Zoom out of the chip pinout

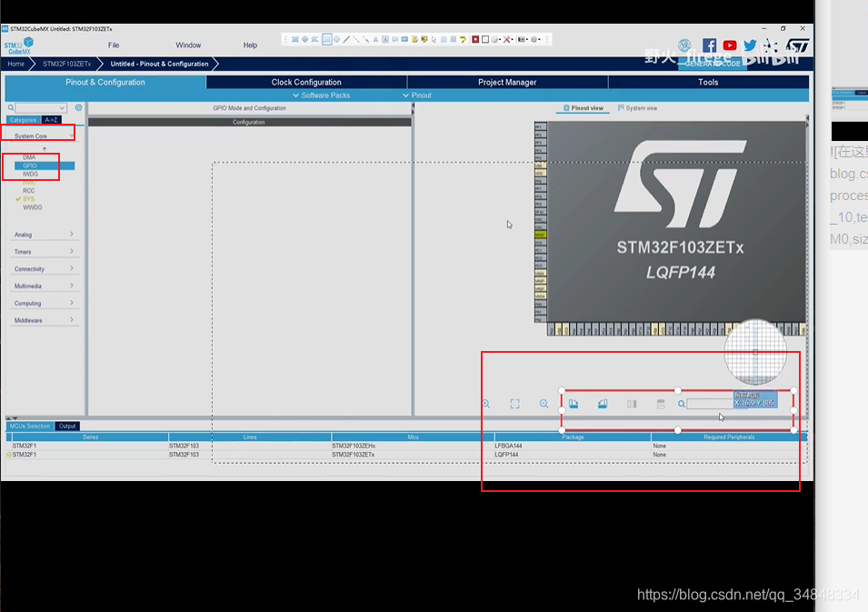click(544, 404)
